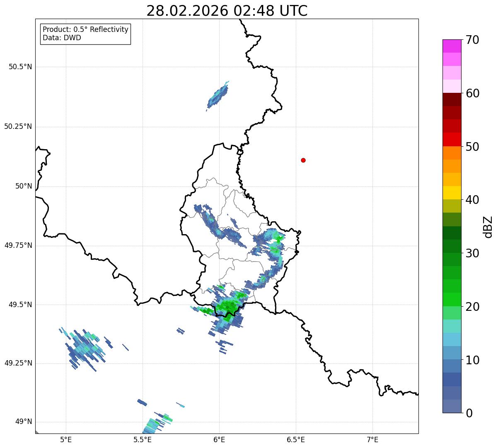Click the 50.5°N latitude label
The height and width of the screenshot is (448, 498).
coord(20,67)
